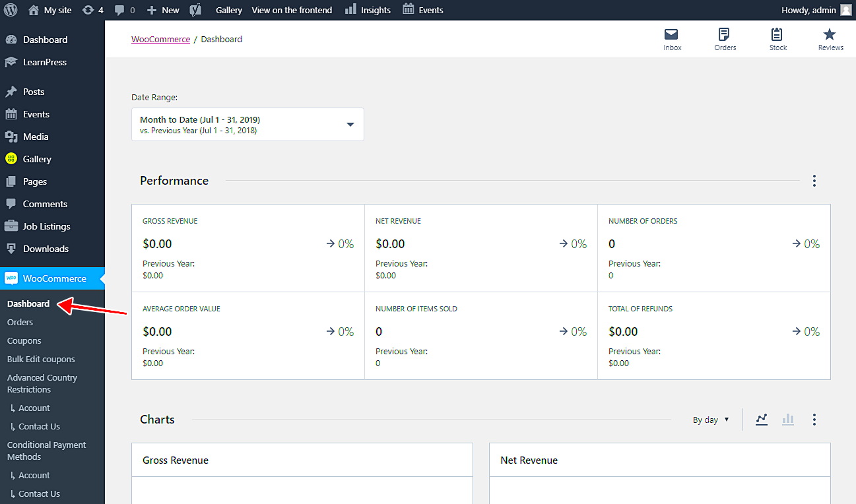Open the Average Order Value card

[248, 336]
